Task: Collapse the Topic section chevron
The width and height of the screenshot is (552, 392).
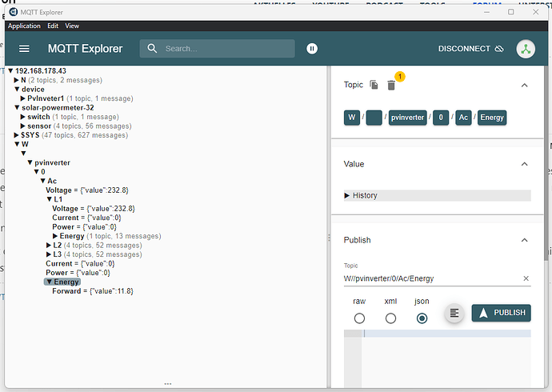Action: (x=524, y=85)
